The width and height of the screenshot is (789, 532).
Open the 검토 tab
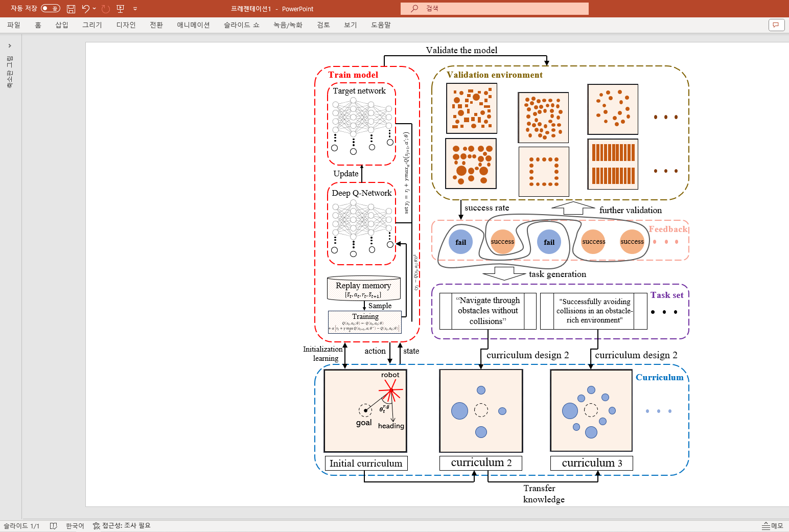tap(323, 25)
